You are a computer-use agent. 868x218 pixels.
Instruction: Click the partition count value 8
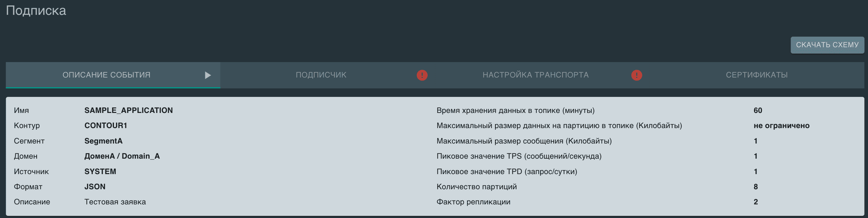tap(756, 186)
